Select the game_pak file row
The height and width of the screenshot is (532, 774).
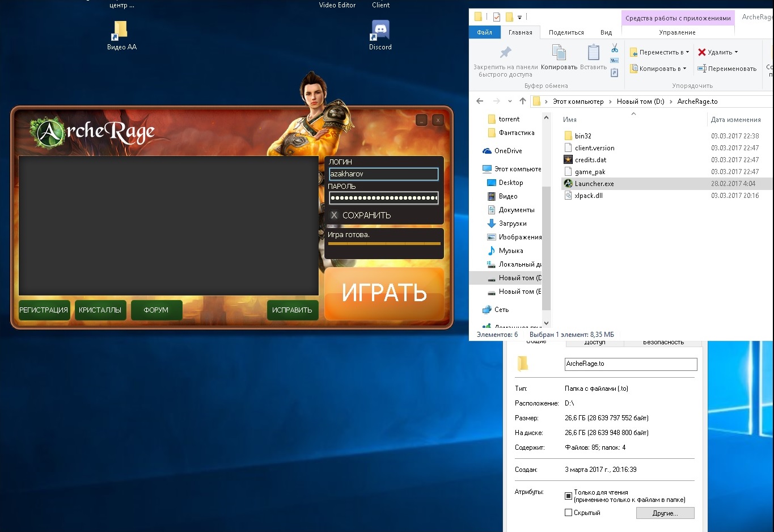[x=666, y=172]
